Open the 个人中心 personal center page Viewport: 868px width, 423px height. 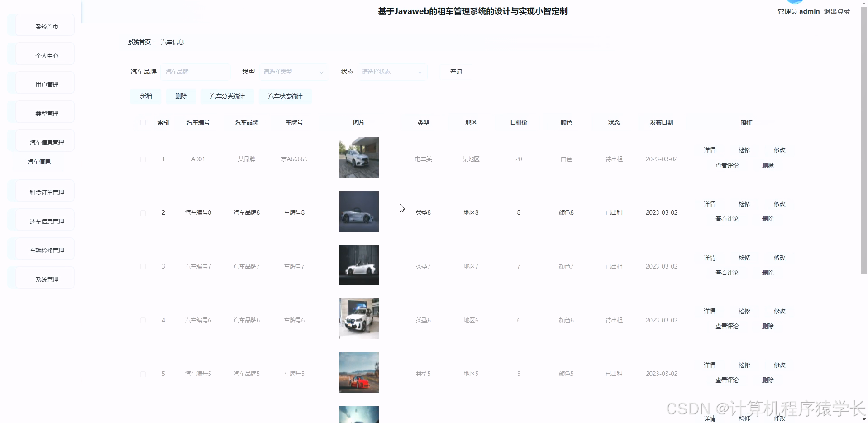pos(46,55)
